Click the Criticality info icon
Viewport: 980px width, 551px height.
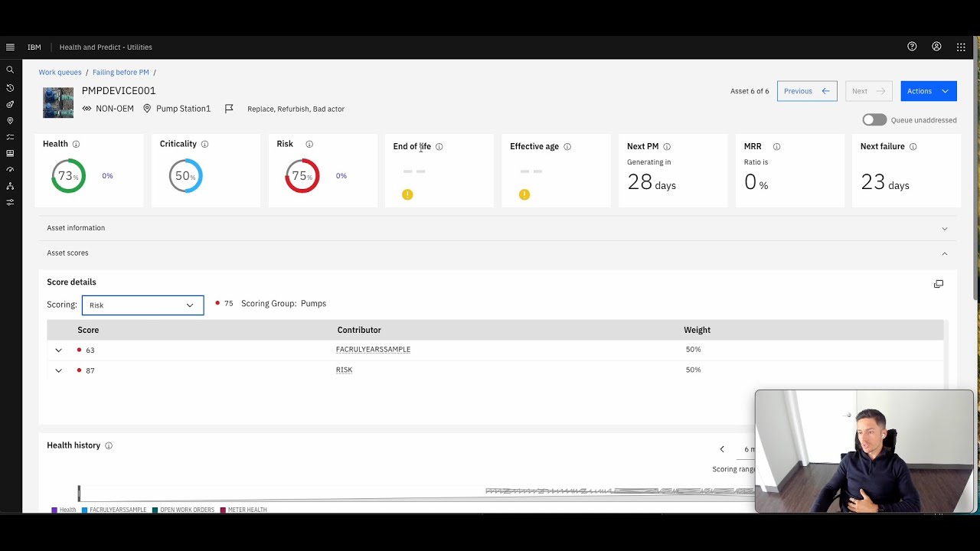[x=204, y=144]
